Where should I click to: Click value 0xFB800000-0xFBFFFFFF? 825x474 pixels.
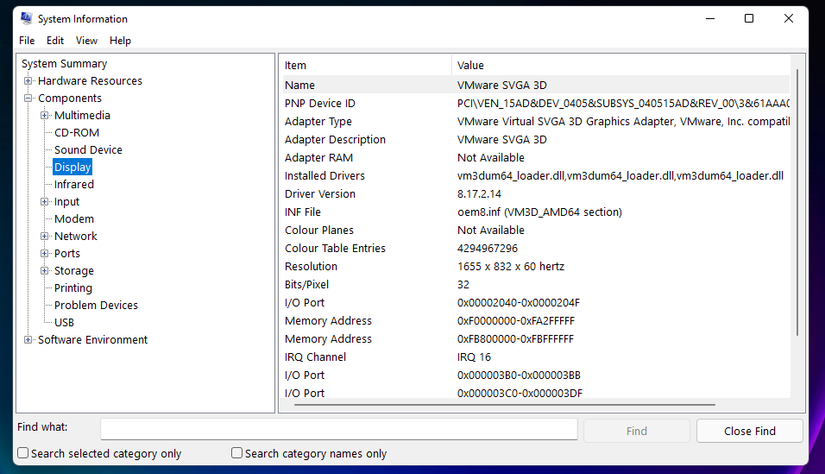click(515, 339)
